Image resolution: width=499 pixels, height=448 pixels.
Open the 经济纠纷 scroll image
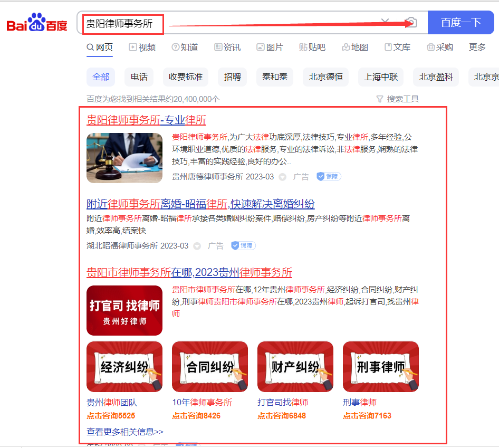pyautogui.click(x=124, y=367)
